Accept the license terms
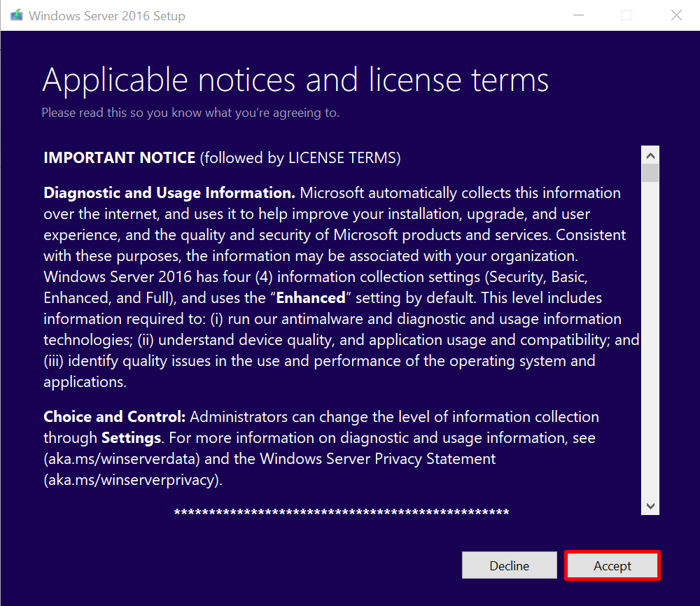700x606 pixels. pyautogui.click(x=612, y=565)
